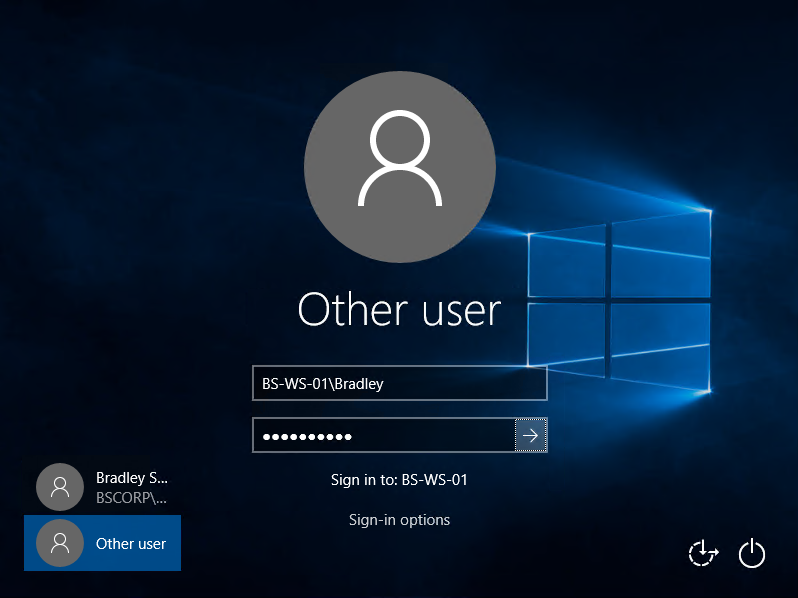Click the username field containing BS-WS-01\Bradley
Viewport: 798px width, 598px height.
point(400,383)
